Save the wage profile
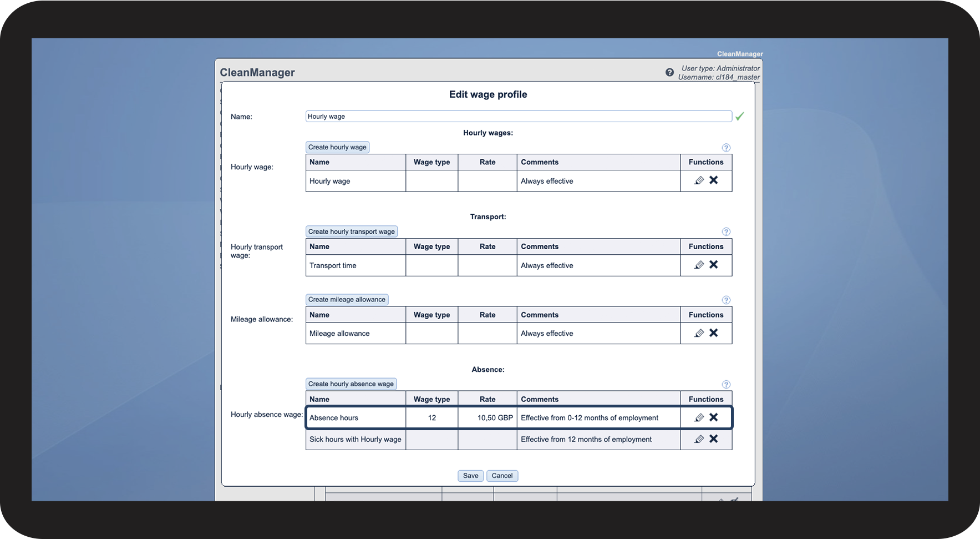Viewport: 980px width, 539px height. 470,476
